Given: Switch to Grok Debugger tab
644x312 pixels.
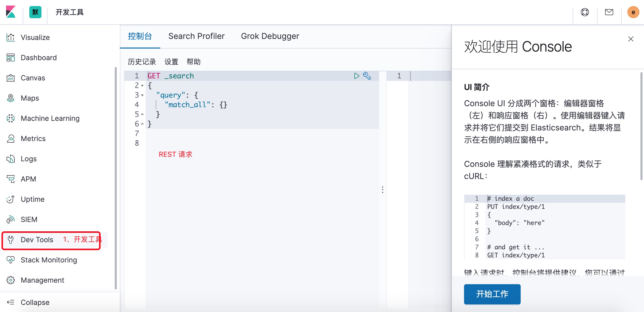Looking at the screenshot, I should pyautogui.click(x=270, y=36).
